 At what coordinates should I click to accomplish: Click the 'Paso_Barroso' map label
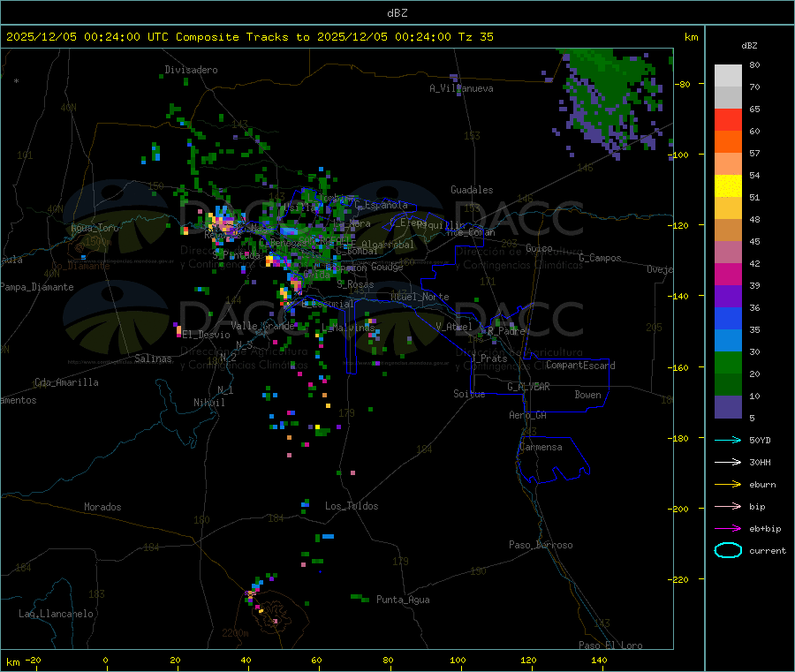coord(541,545)
